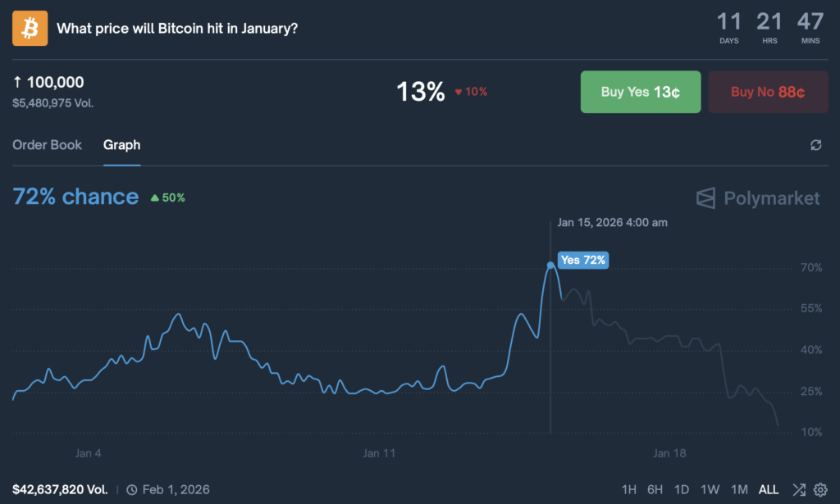This screenshot has width=840, height=504.
Task: Click the orange Bitcoin logo icon
Action: click(30, 29)
